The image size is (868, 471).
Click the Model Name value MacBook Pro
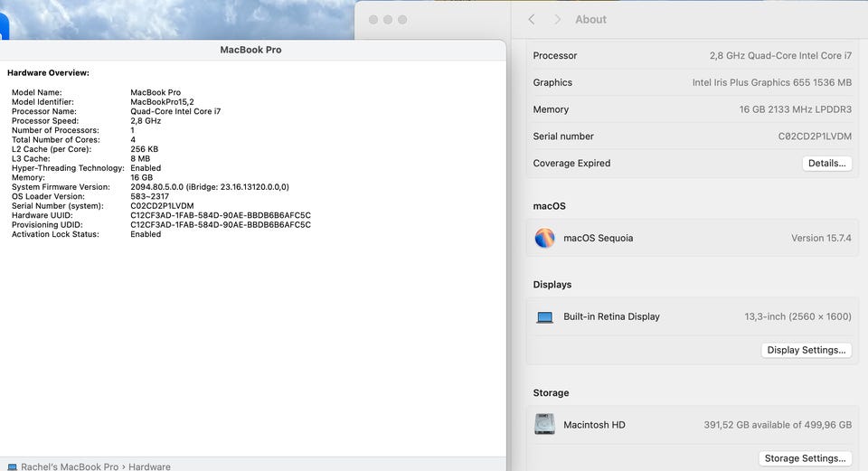pyautogui.click(x=156, y=92)
